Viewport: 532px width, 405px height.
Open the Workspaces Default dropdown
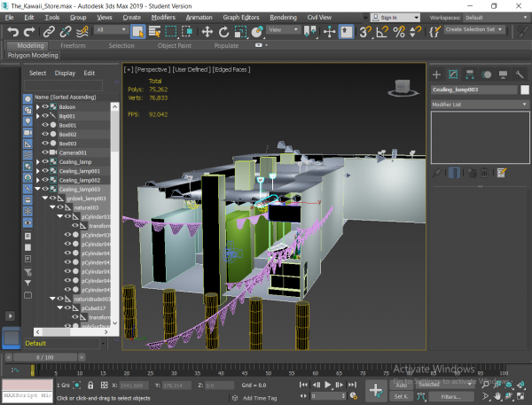coord(495,17)
